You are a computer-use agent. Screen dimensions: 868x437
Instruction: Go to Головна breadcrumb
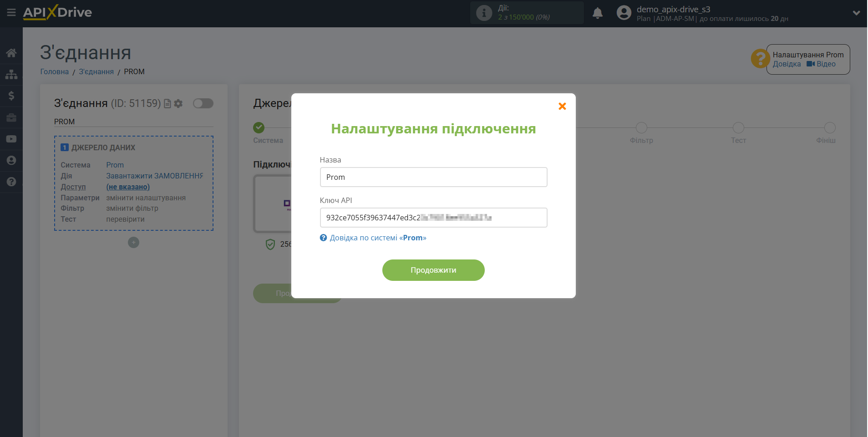click(55, 71)
